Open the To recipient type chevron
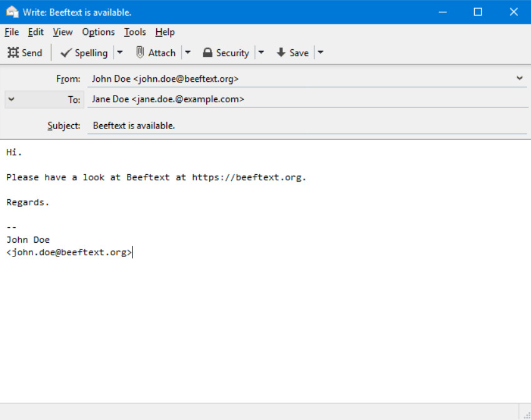 pyautogui.click(x=11, y=99)
